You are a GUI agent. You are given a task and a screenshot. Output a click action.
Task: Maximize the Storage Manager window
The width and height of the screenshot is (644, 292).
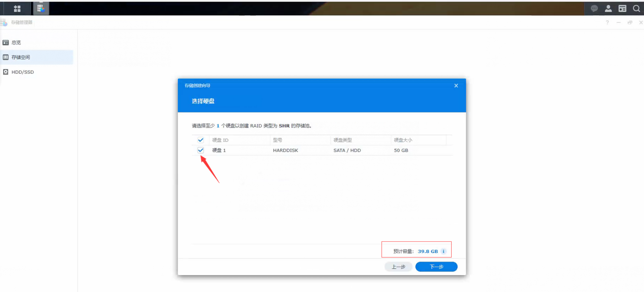click(630, 22)
